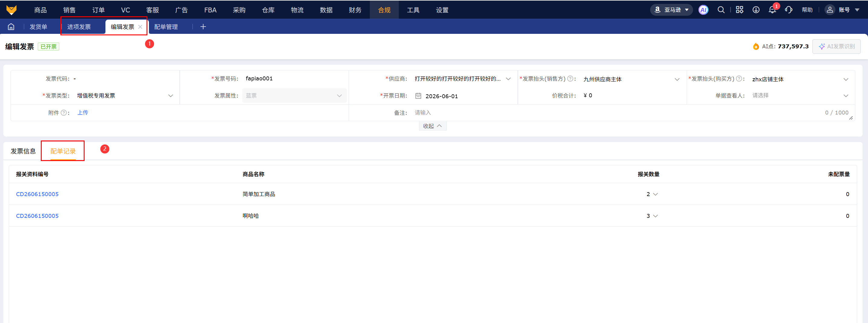Open the FBA menu
This screenshot has width=868, height=323.
[x=210, y=10]
